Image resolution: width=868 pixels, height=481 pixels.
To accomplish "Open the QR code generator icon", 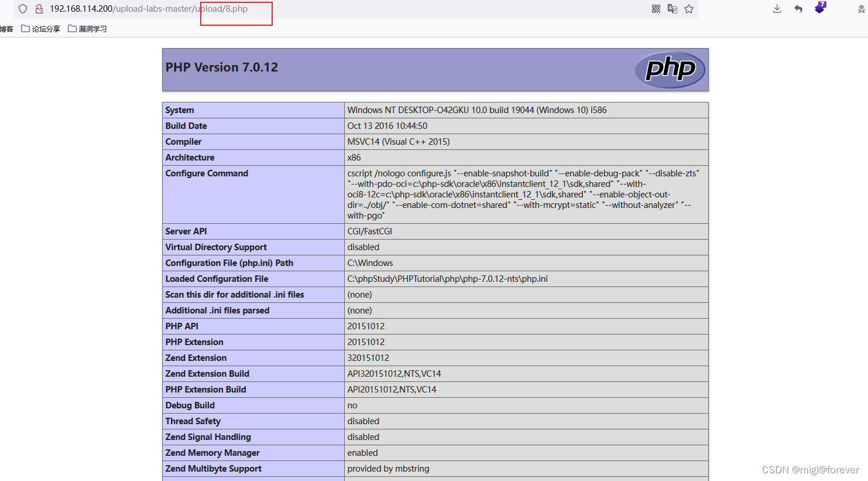I will [x=656, y=9].
